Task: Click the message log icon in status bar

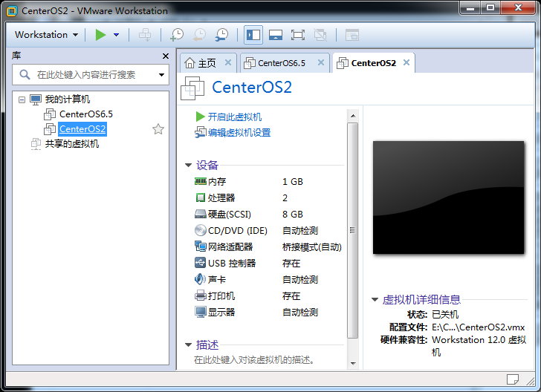Action: [512, 379]
